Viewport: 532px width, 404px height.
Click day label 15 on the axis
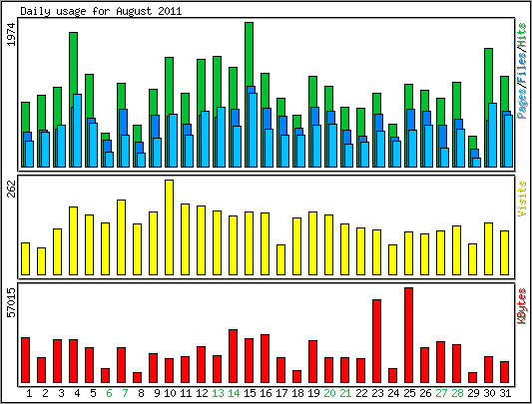pyautogui.click(x=250, y=393)
